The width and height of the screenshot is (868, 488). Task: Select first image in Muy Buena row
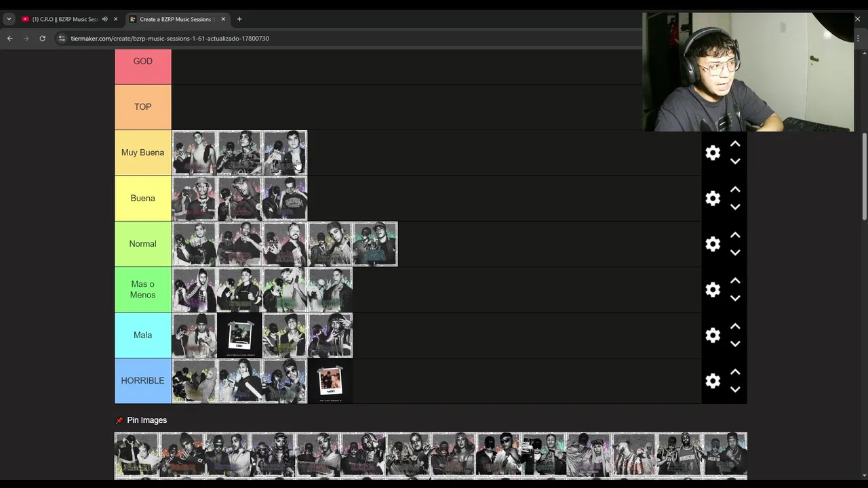tap(195, 152)
